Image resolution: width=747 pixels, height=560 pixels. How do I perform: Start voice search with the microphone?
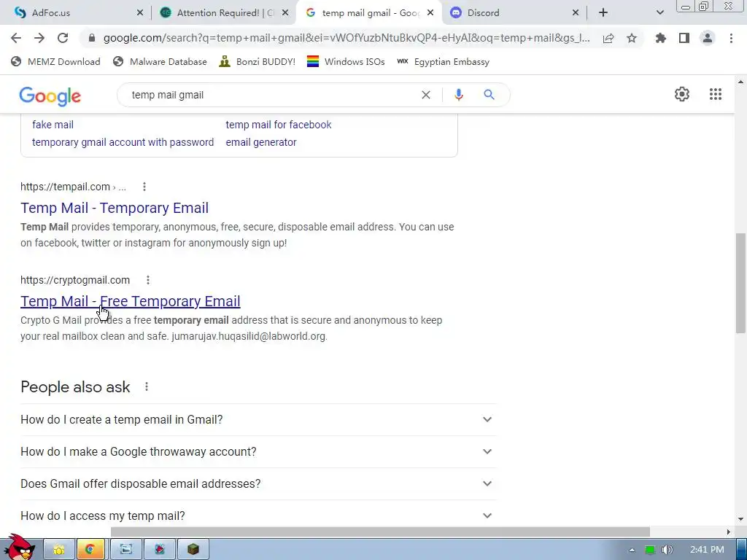tap(458, 95)
